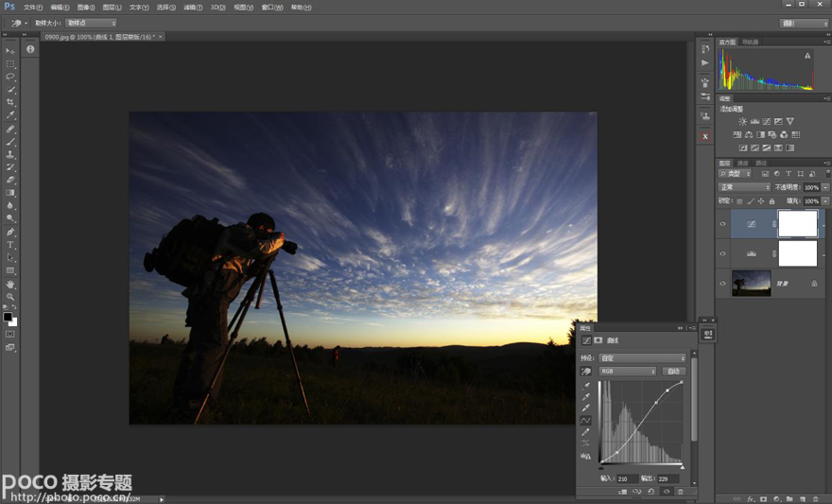Select the Lasso tool

[10, 77]
